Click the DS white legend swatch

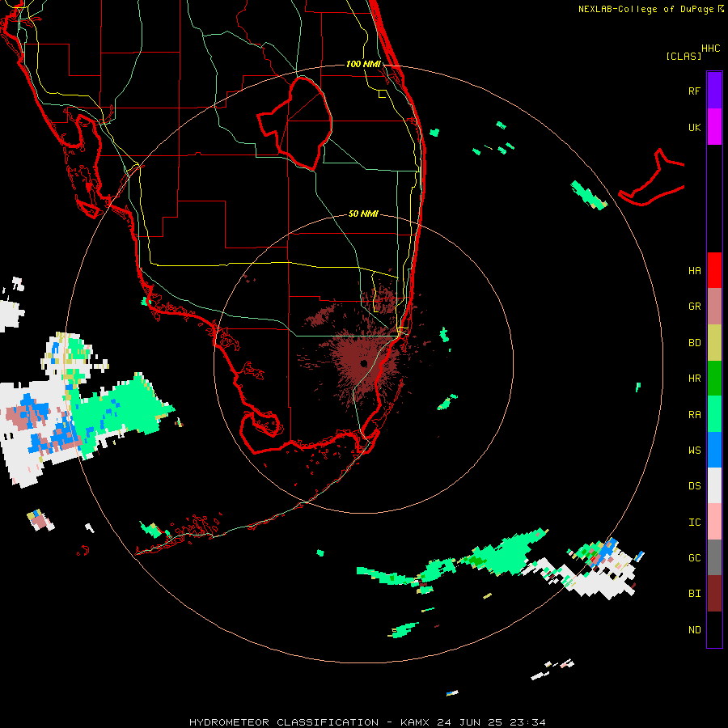(x=714, y=485)
